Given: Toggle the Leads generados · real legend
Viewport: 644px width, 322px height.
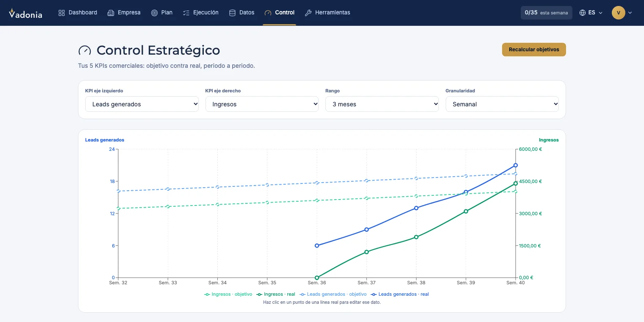Looking at the screenshot, I should click(400, 294).
